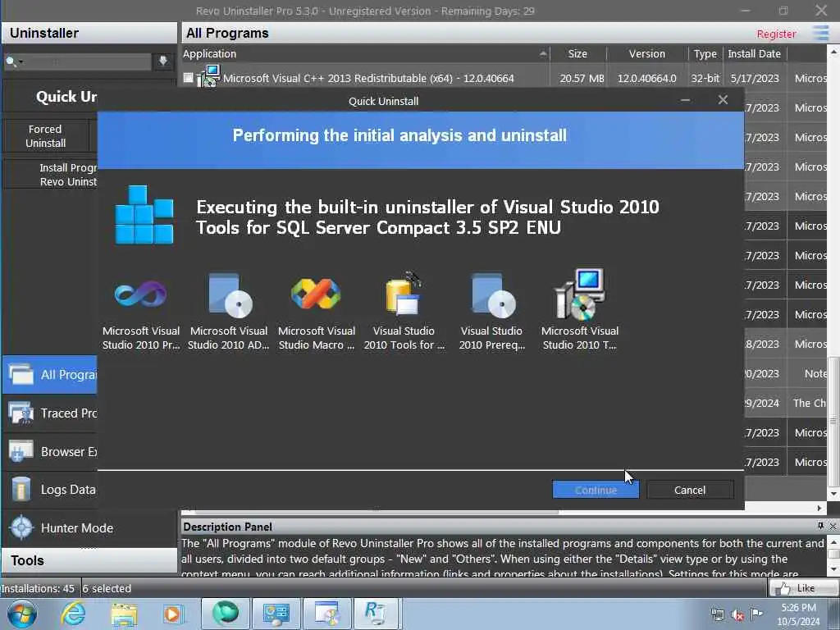Open the hamburger menu next to Register
This screenshot has width=840, height=630.
pos(820,33)
